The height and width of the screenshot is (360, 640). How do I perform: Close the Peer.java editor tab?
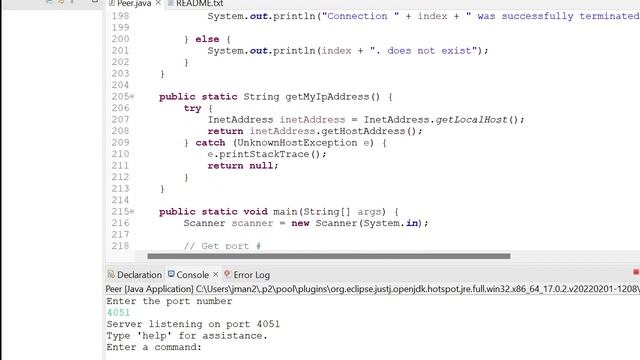pyautogui.click(x=158, y=3)
